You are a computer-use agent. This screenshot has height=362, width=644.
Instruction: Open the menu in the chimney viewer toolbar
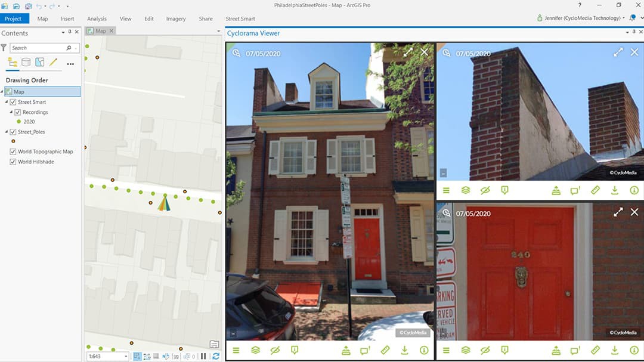(x=446, y=191)
